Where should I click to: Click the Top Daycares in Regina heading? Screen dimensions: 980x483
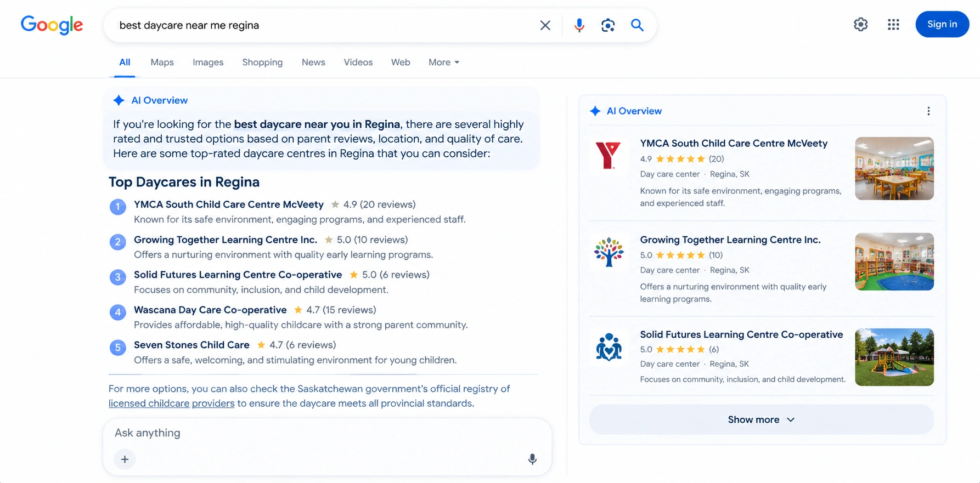184,182
